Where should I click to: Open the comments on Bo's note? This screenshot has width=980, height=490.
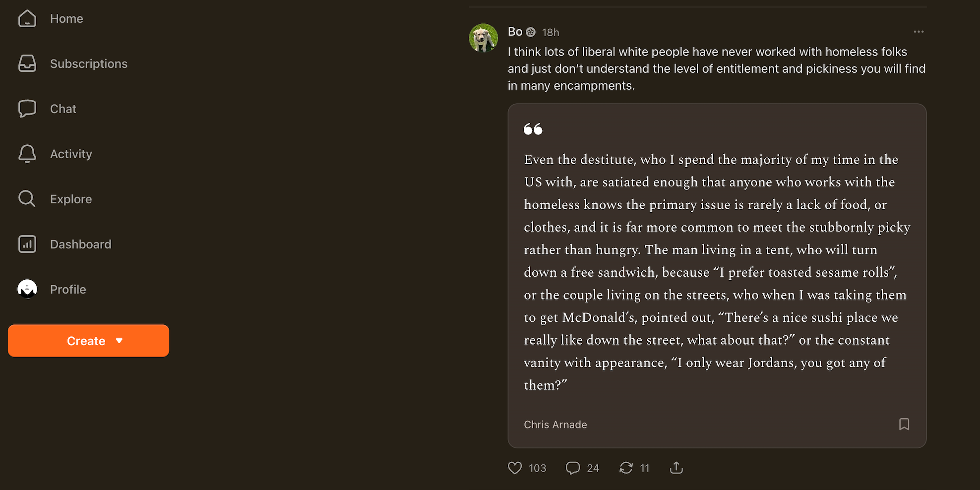tap(573, 468)
